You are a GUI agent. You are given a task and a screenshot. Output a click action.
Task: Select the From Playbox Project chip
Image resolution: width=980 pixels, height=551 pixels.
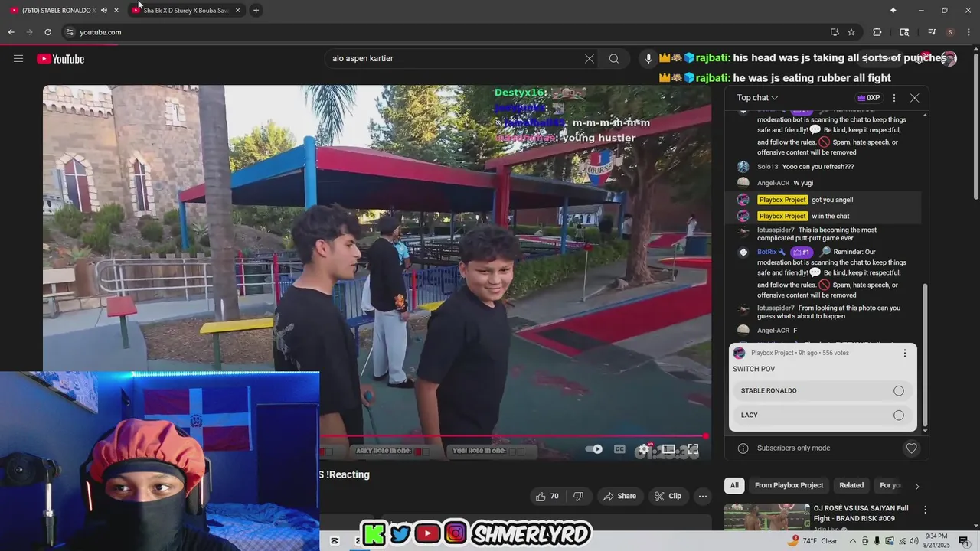tap(789, 485)
